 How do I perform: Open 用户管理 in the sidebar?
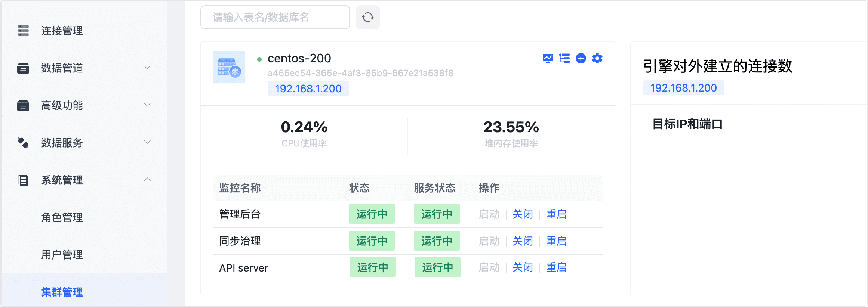click(x=62, y=255)
